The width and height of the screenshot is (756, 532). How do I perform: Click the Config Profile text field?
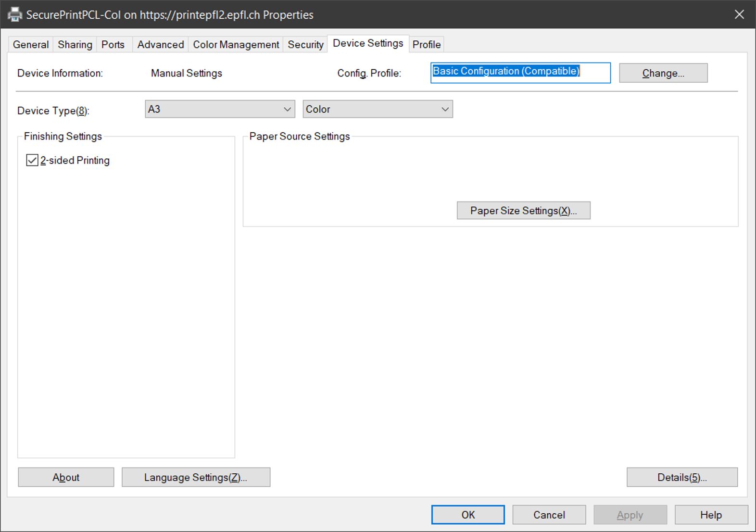520,73
